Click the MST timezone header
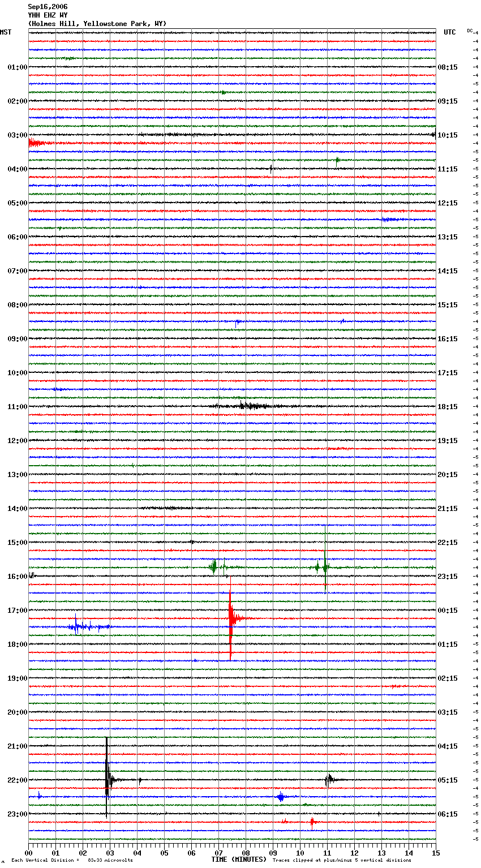481x868 pixels. 6,32
